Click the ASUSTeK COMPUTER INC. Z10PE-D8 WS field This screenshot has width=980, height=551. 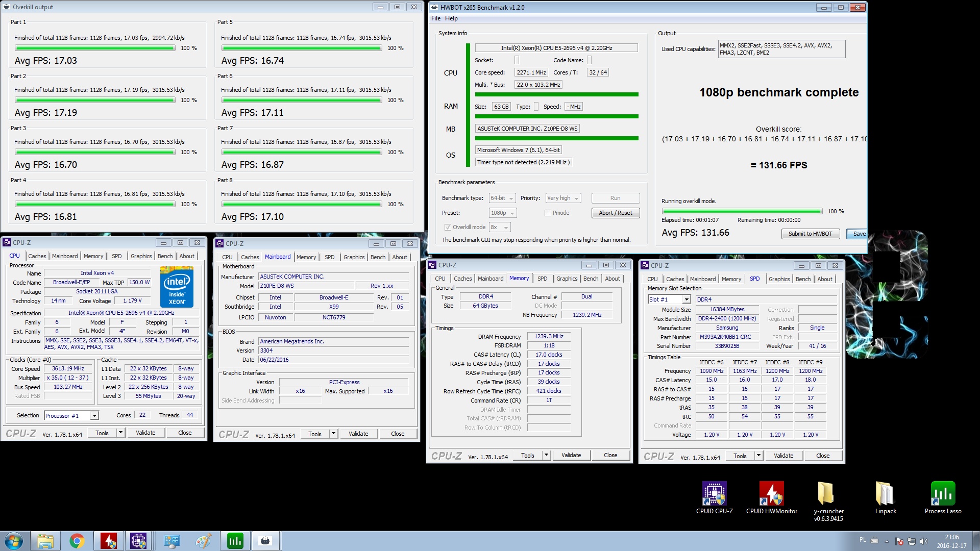[x=527, y=129]
